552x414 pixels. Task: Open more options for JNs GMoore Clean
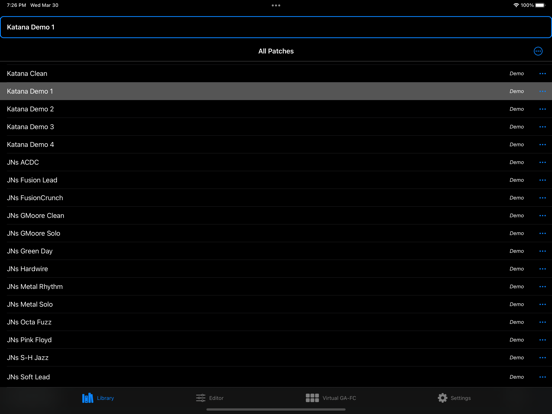tap(542, 215)
